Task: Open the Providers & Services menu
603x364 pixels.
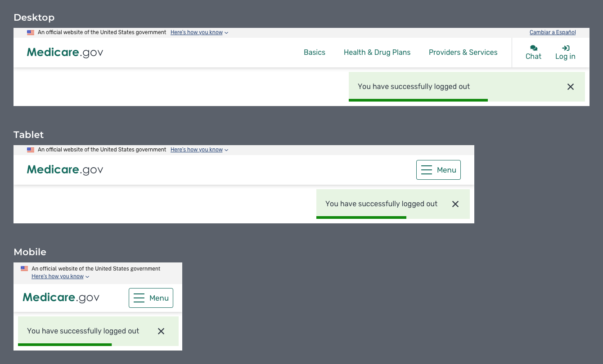Action: (463, 53)
